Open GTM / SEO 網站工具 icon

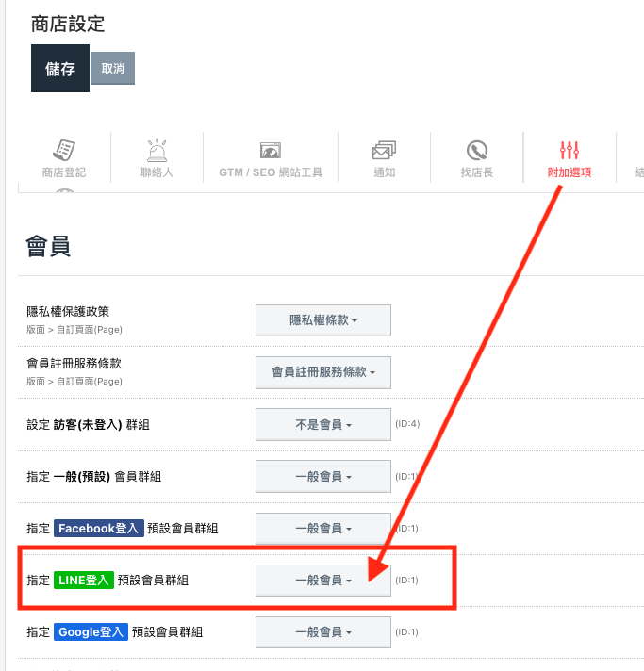pos(271,151)
